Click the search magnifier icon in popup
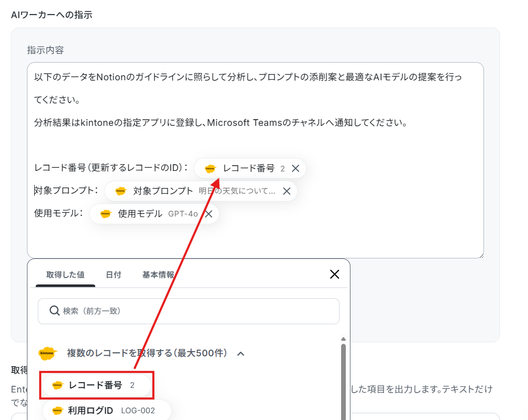Viewport: 528px width, 420px height. 54,311
